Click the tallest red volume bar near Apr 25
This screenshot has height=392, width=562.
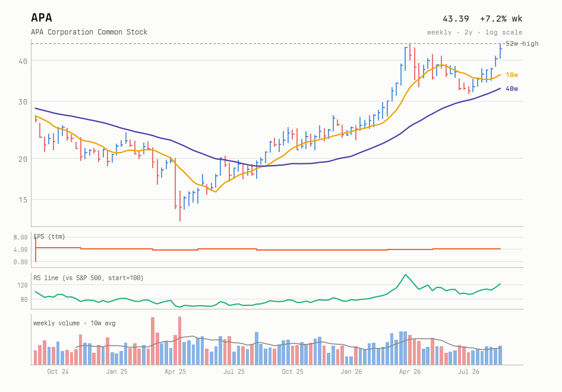pyautogui.click(x=179, y=340)
